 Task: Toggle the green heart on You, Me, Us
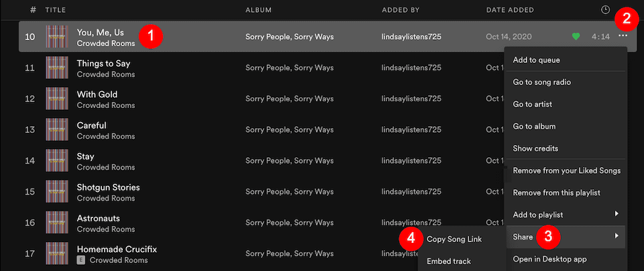tap(576, 36)
